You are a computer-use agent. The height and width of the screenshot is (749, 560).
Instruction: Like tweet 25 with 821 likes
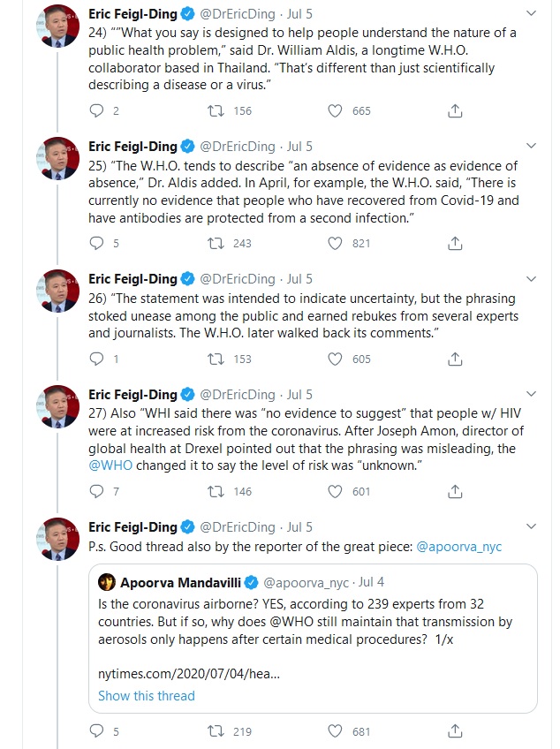(336, 243)
